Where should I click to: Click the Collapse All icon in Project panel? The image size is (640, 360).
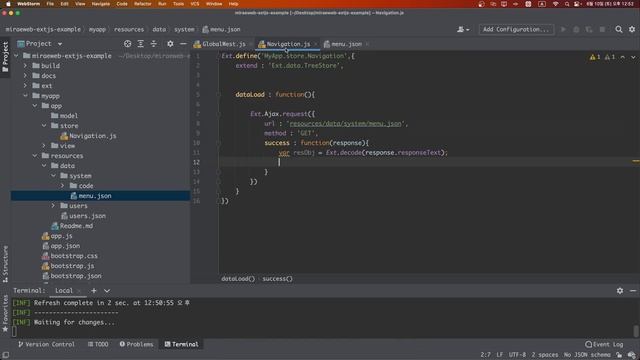click(x=153, y=44)
